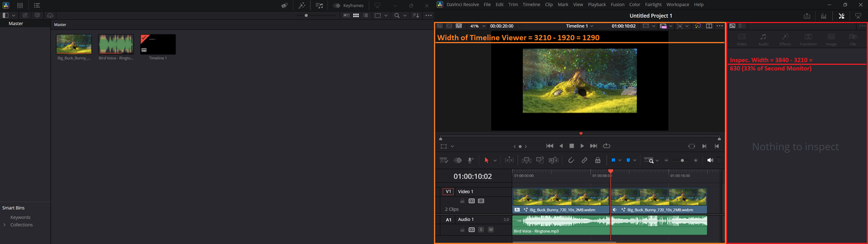Open the Timeline menu

pos(532,5)
